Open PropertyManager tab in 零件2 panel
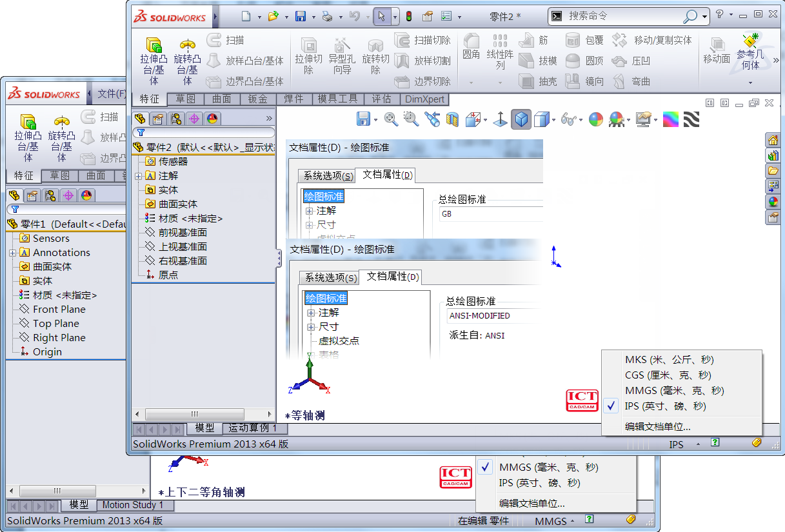785x532 pixels. [158, 119]
